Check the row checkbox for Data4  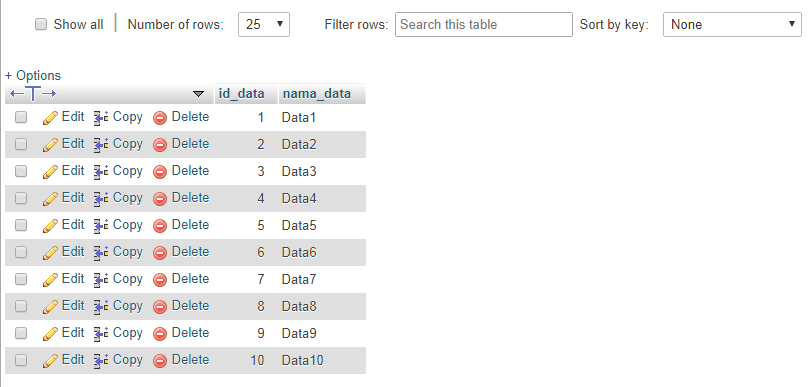(x=21, y=198)
